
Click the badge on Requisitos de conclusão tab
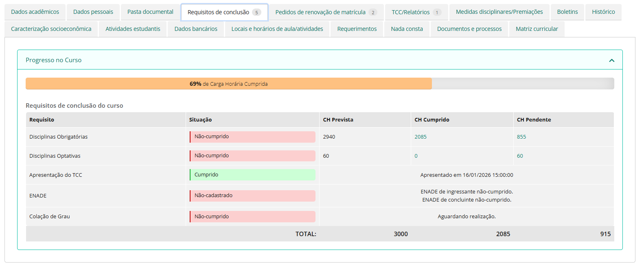point(256,13)
